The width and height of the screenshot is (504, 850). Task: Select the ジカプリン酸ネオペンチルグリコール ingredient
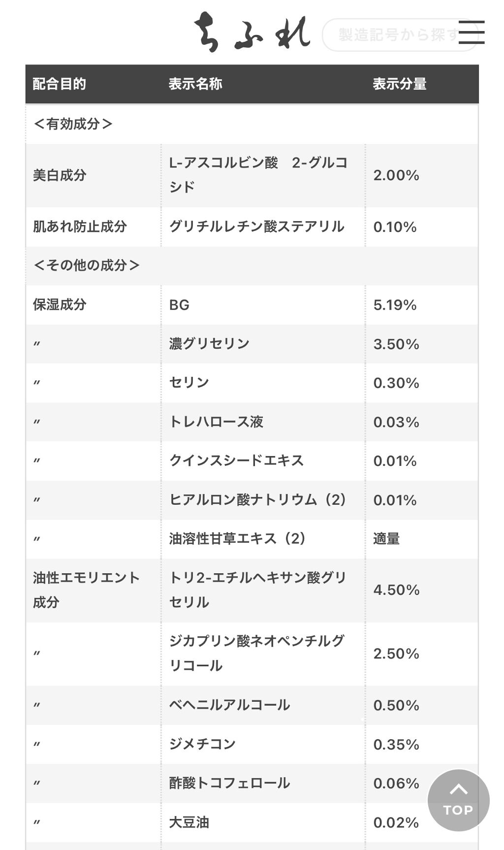[256, 654]
